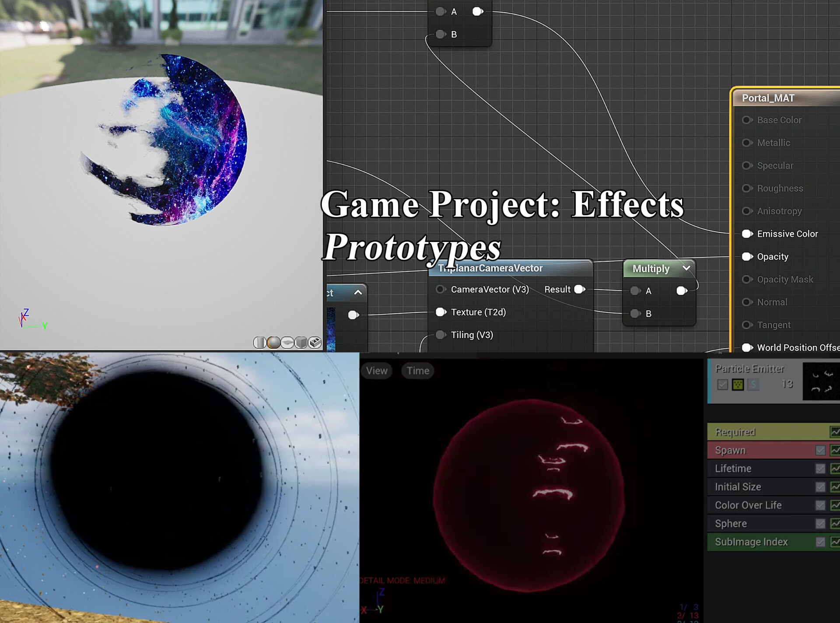Screen dimensions: 840x623
Task: Open the Lifetime module curve graph icon
Action: [835, 468]
